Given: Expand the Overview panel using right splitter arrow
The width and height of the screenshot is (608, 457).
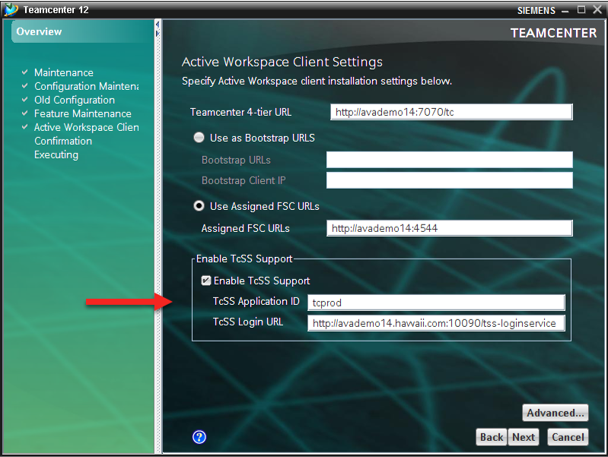Looking at the screenshot, I should point(156,35).
